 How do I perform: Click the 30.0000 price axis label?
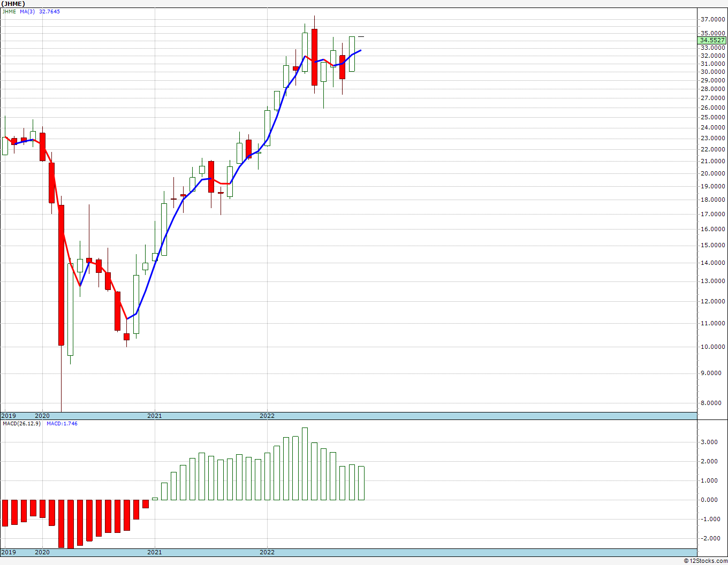[x=714, y=72]
